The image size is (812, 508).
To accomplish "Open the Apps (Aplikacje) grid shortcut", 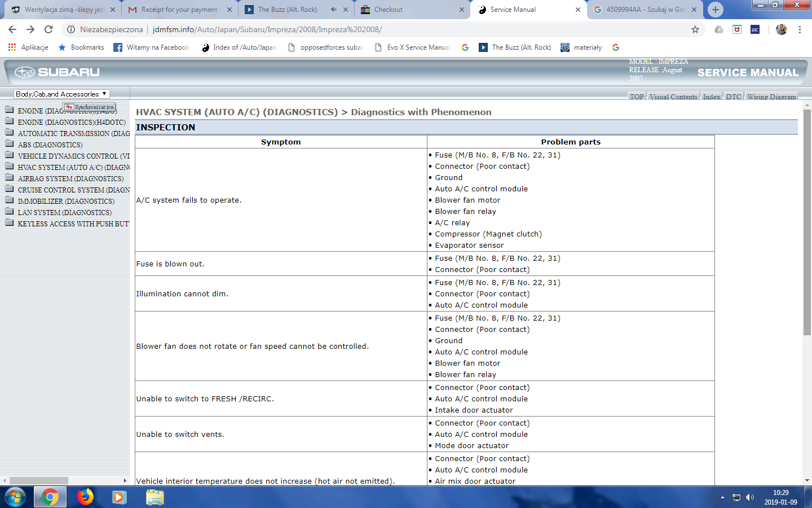I will pos(12,47).
